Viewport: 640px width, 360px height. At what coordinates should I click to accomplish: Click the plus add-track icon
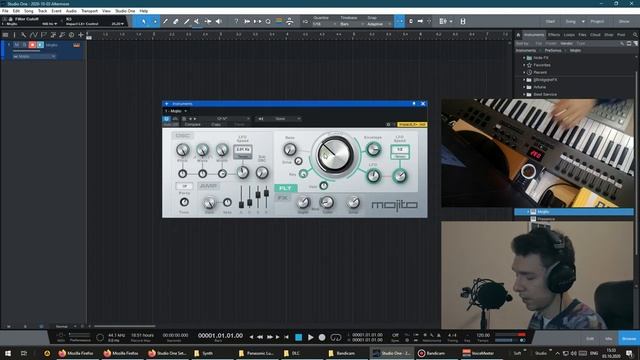point(81,35)
